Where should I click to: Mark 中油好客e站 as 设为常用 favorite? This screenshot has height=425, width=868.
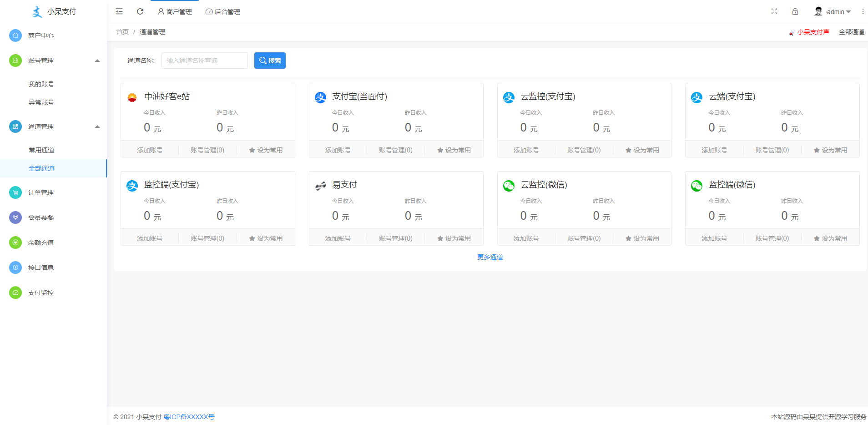tap(266, 150)
